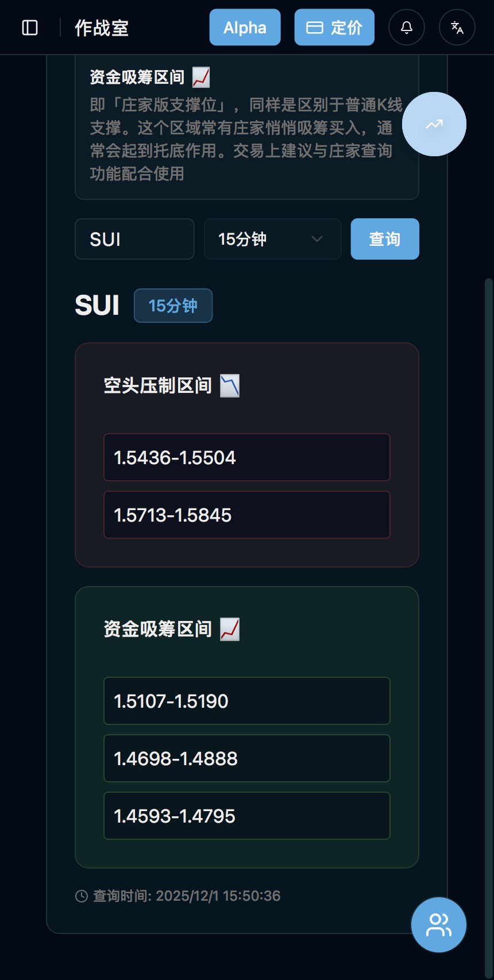Open the notifications bell
This screenshot has width=494, height=980.
point(407,27)
